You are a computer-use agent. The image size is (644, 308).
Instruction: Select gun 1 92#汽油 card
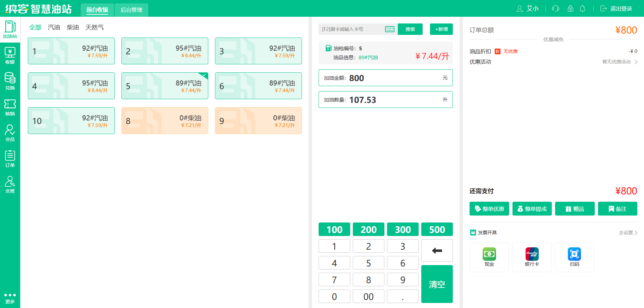(71, 51)
